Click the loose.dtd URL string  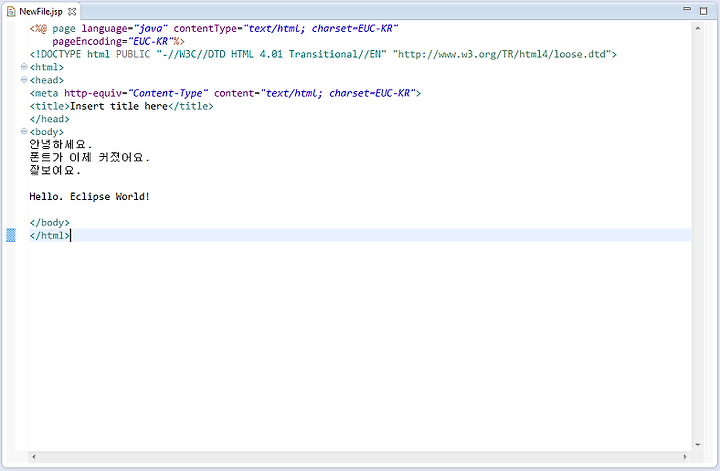tap(502, 54)
